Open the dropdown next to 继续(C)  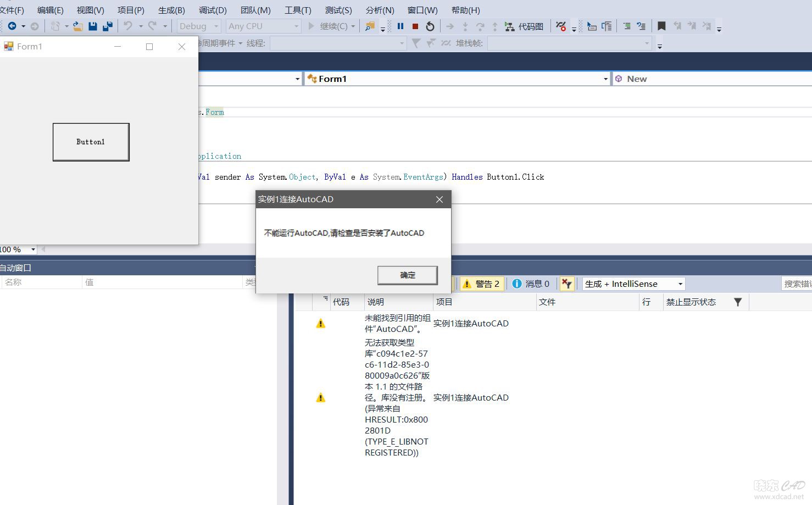coord(353,26)
